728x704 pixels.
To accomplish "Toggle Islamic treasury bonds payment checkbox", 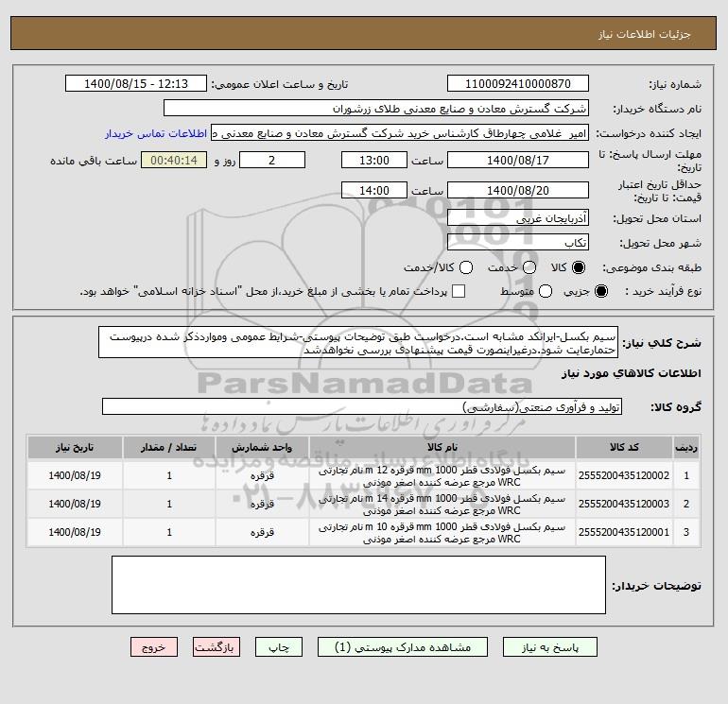I will click(459, 291).
